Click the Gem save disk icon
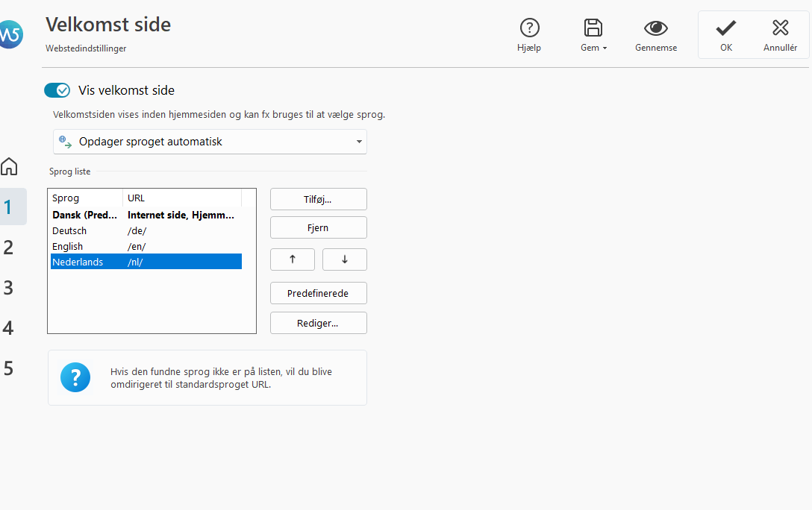 click(593, 28)
